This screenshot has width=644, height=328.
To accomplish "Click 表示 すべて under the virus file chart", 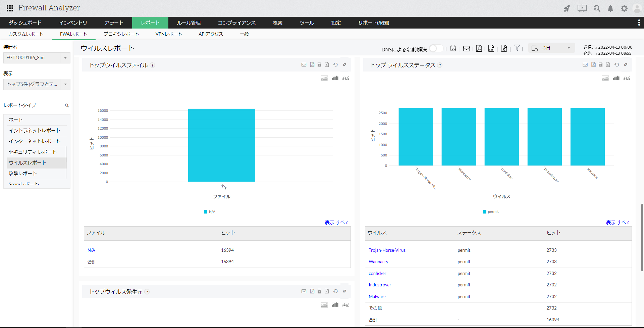I will click(337, 223).
